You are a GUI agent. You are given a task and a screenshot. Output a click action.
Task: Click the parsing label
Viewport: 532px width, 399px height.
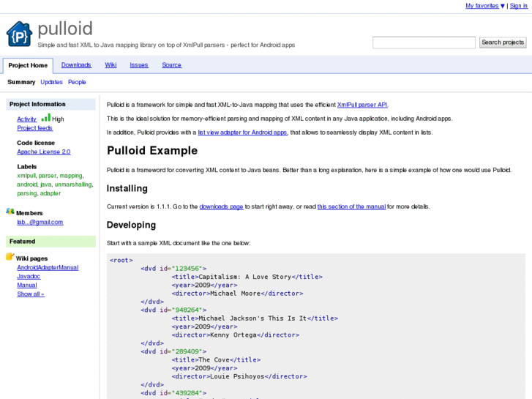pyautogui.click(x=27, y=193)
